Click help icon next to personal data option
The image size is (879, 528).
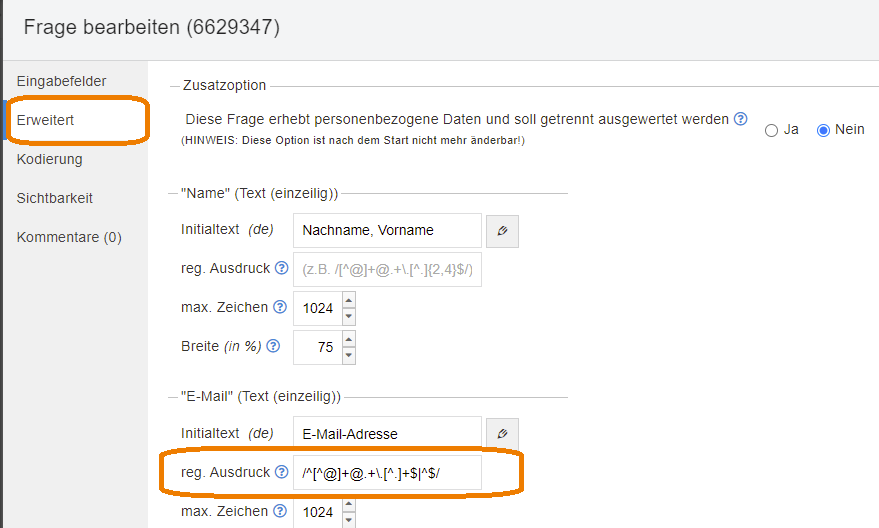tap(740, 119)
